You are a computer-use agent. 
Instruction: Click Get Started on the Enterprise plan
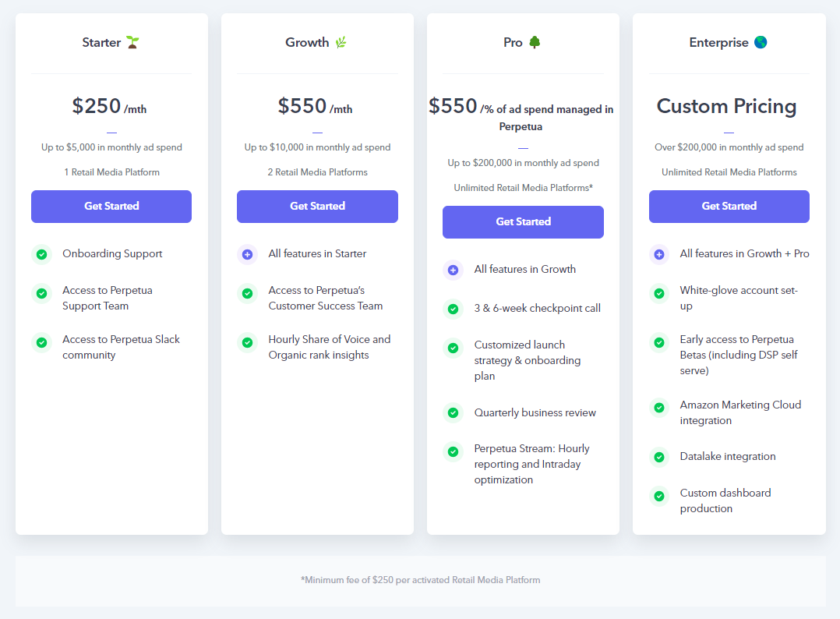point(729,207)
